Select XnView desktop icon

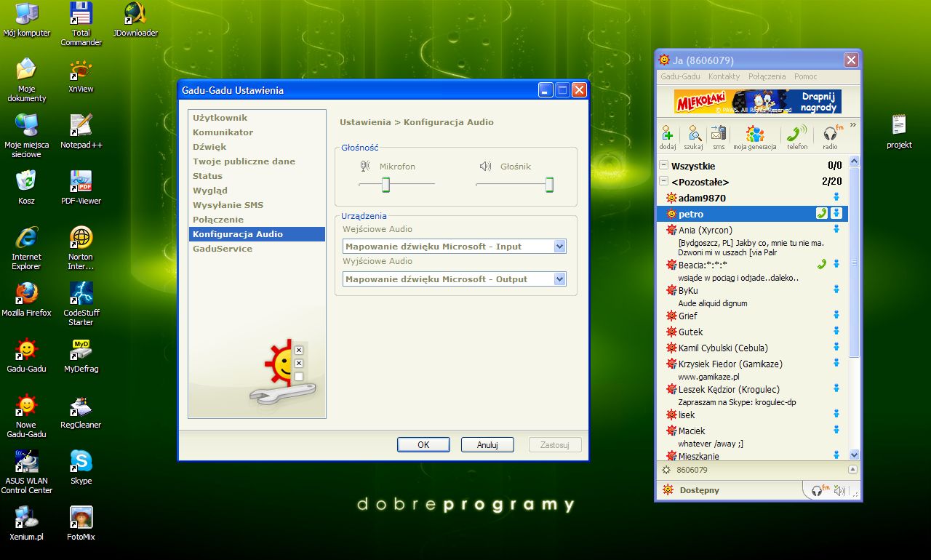(x=81, y=76)
